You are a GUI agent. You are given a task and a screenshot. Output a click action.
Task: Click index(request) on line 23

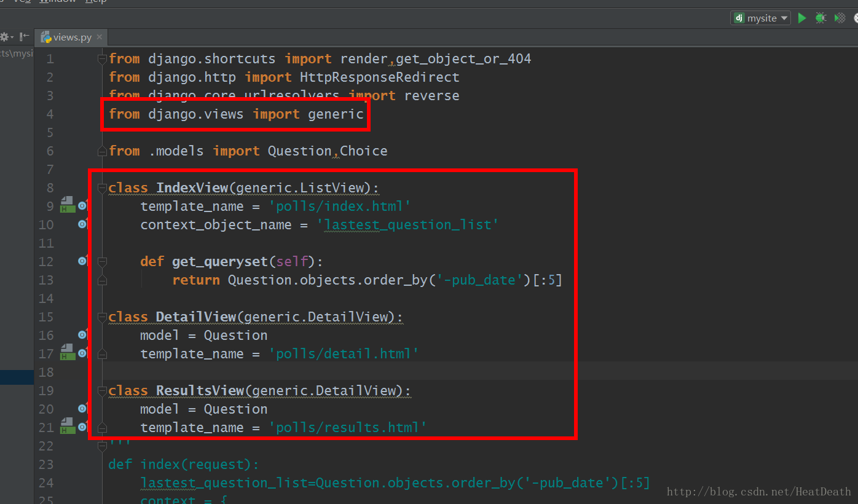[x=195, y=465]
